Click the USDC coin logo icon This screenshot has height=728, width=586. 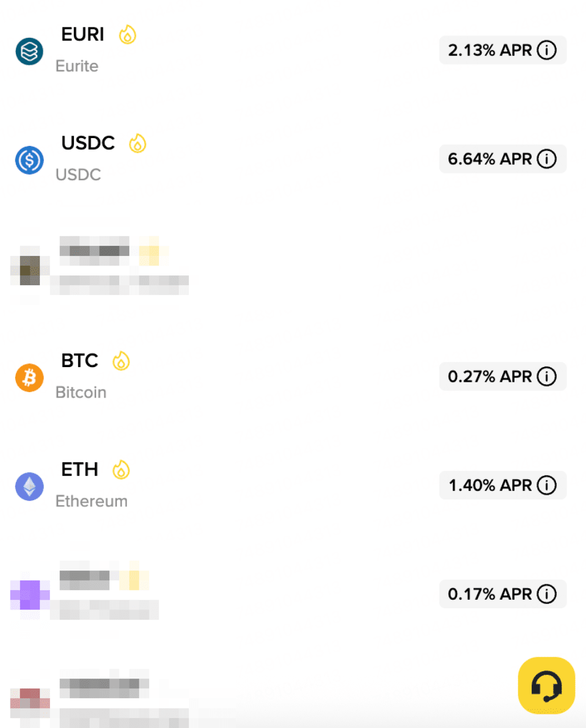coord(29,159)
